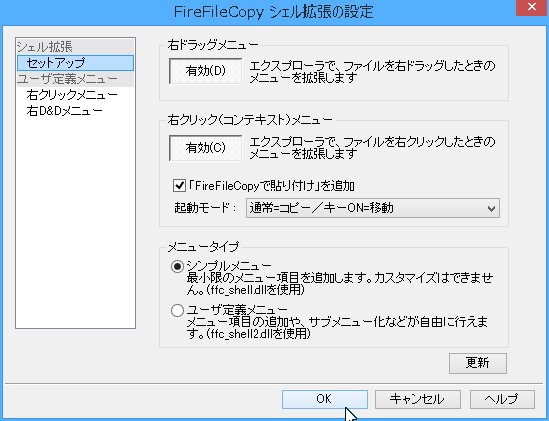Close the FireFileCopy settings window
The image size is (549, 421).
[x=531, y=7]
